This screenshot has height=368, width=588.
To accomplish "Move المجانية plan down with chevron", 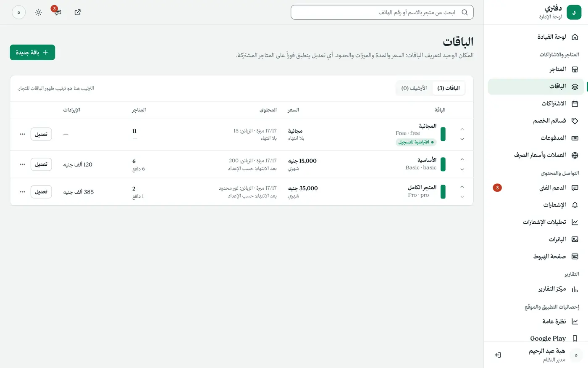I will (462, 139).
